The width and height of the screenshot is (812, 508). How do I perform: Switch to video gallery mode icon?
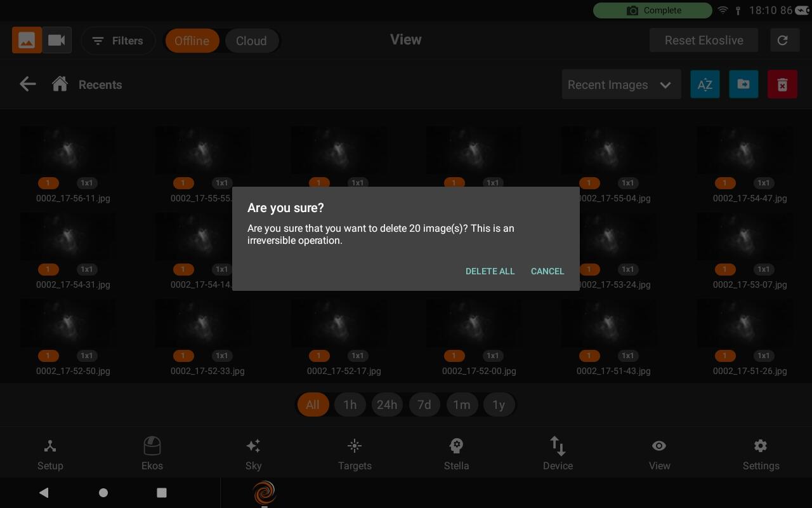coord(56,40)
